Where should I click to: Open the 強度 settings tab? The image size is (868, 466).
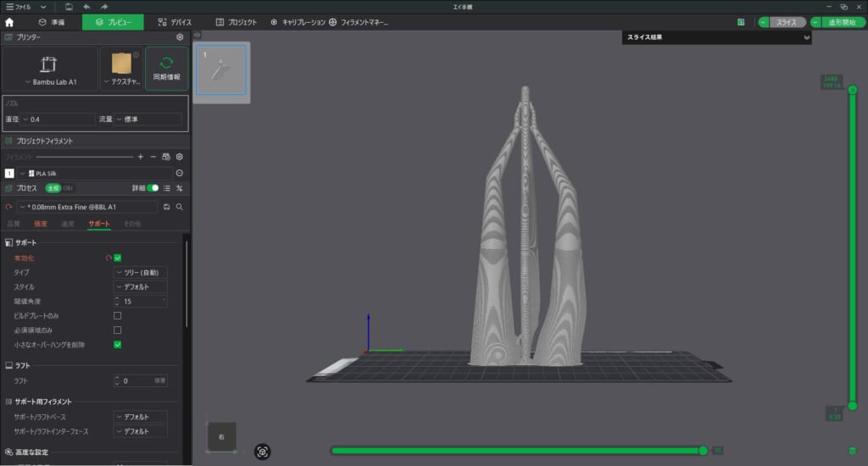(41, 224)
